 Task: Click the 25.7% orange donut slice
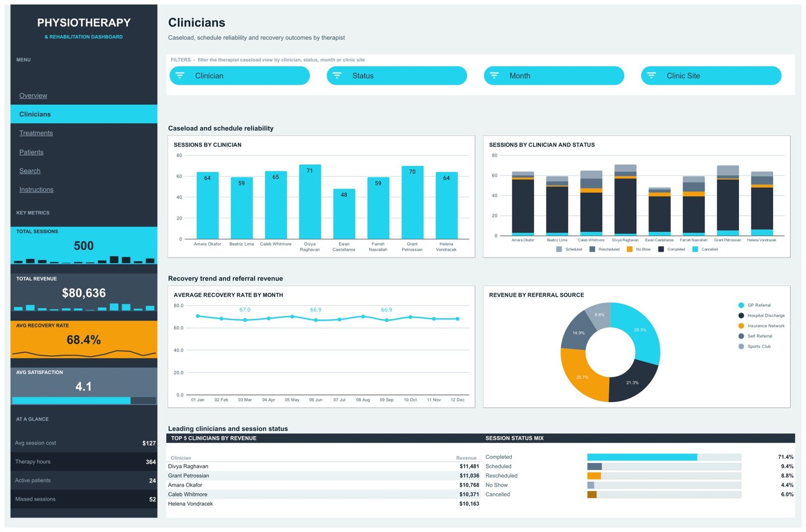(583, 376)
